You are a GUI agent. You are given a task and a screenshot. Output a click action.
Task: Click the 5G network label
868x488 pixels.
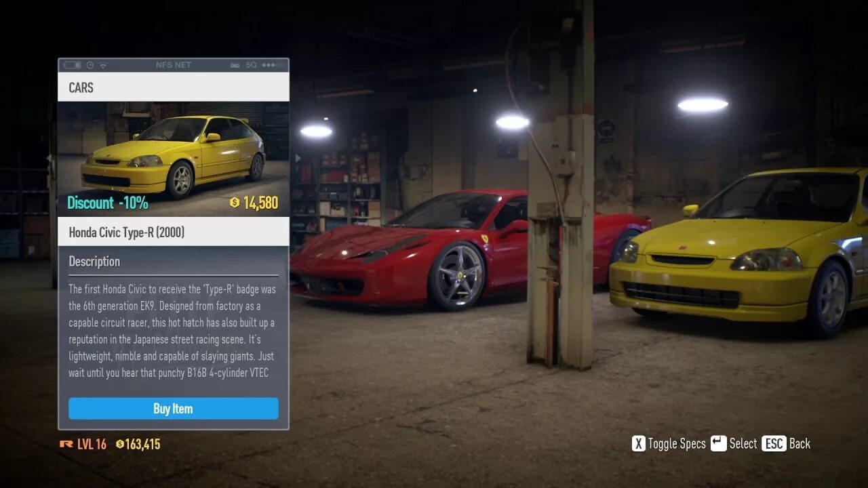(252, 65)
